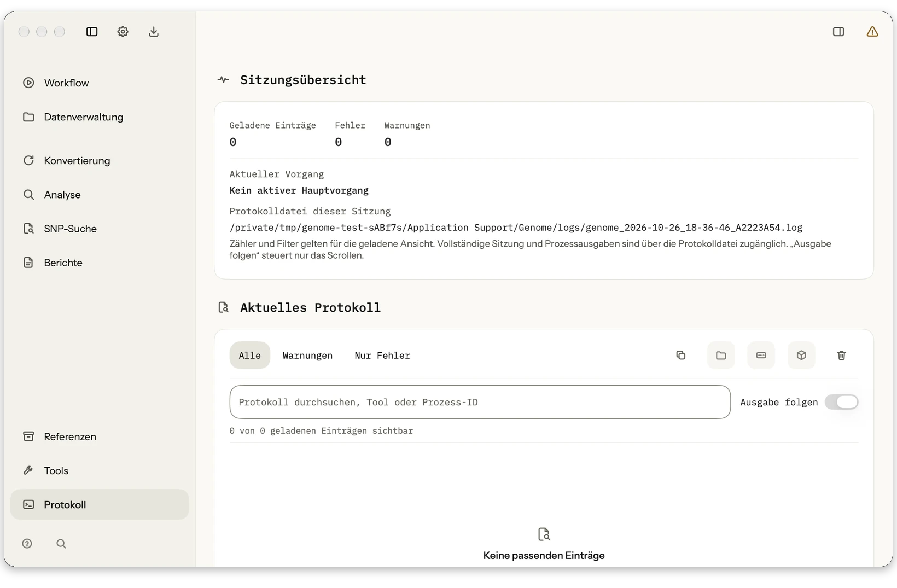The image size is (897, 588).
Task: Click the "Sitzungsübersicht" heading
Action: coord(303,80)
